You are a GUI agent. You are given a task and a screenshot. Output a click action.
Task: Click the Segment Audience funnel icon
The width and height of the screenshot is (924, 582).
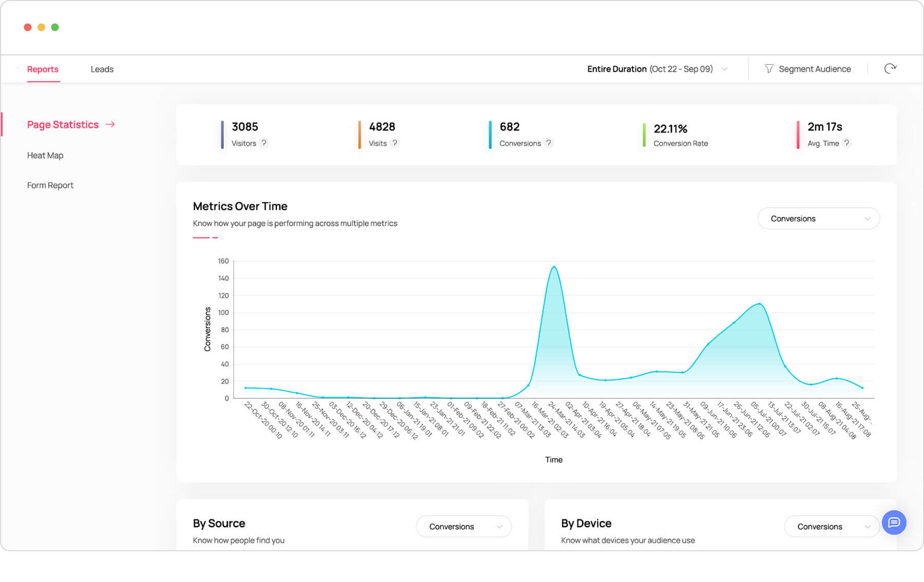click(768, 69)
